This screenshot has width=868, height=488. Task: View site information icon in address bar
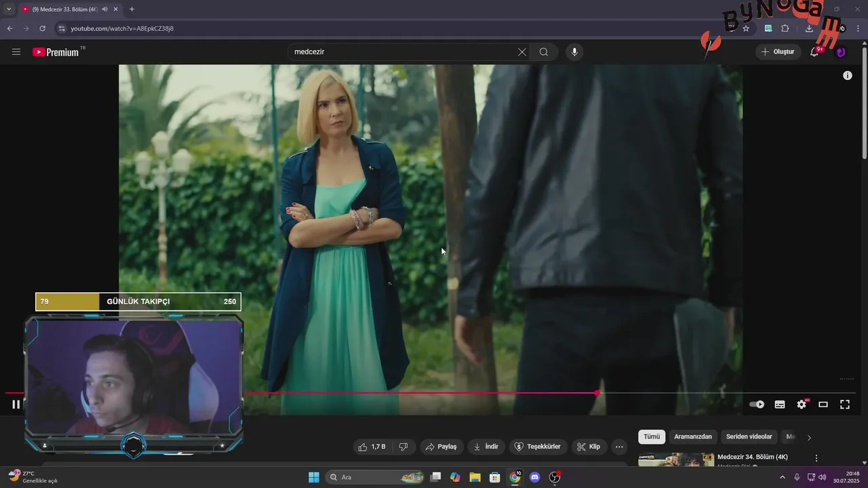(x=61, y=28)
